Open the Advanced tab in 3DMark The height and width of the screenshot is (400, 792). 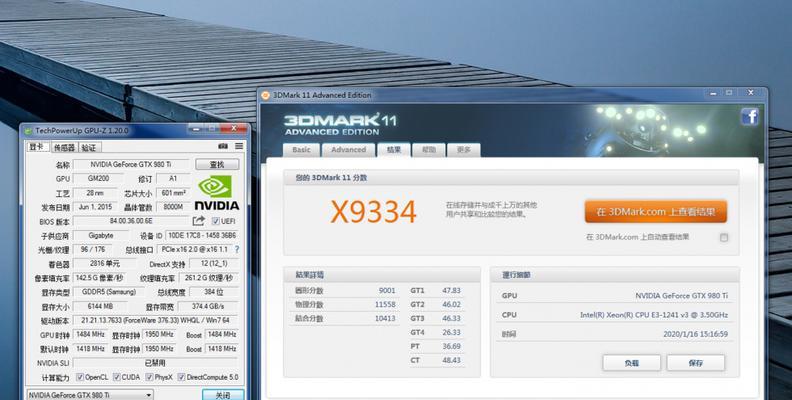click(x=349, y=150)
